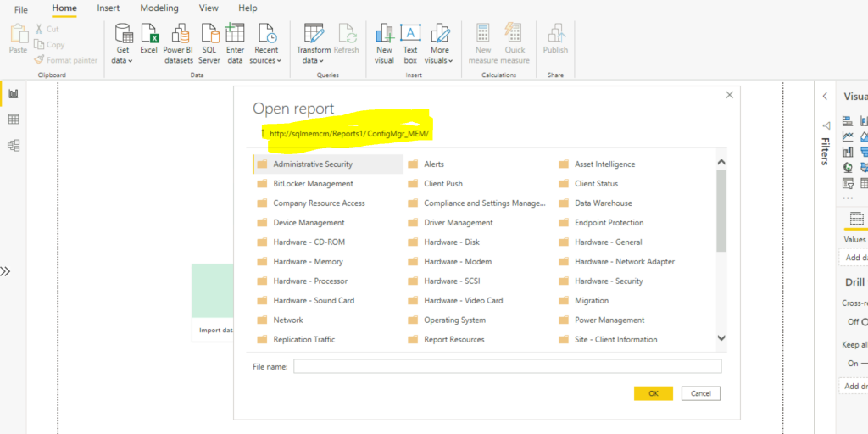The image size is (868, 434).
Task: Select the Insert ribbon tab
Action: click(x=108, y=8)
